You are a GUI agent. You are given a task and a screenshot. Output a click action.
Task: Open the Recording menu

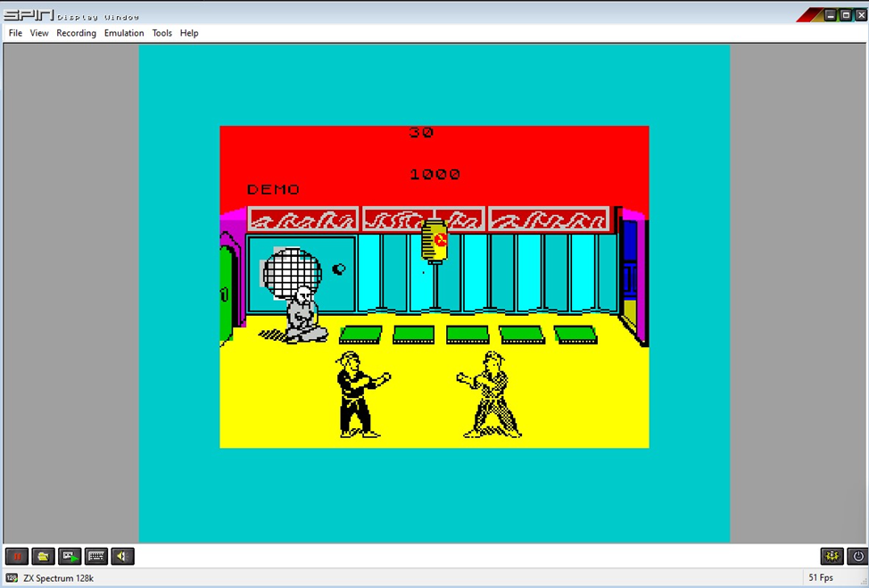point(76,33)
